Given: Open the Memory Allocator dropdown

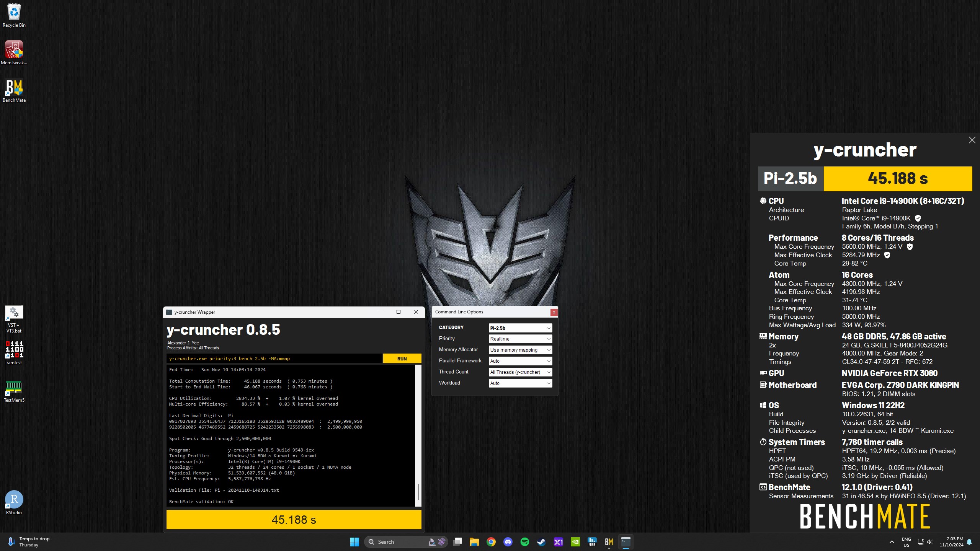Looking at the screenshot, I should coord(520,350).
